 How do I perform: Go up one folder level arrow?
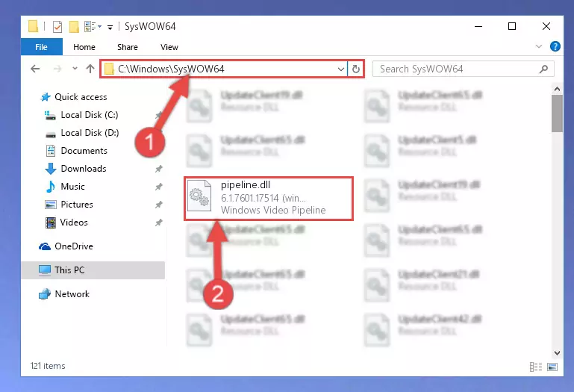pos(90,69)
